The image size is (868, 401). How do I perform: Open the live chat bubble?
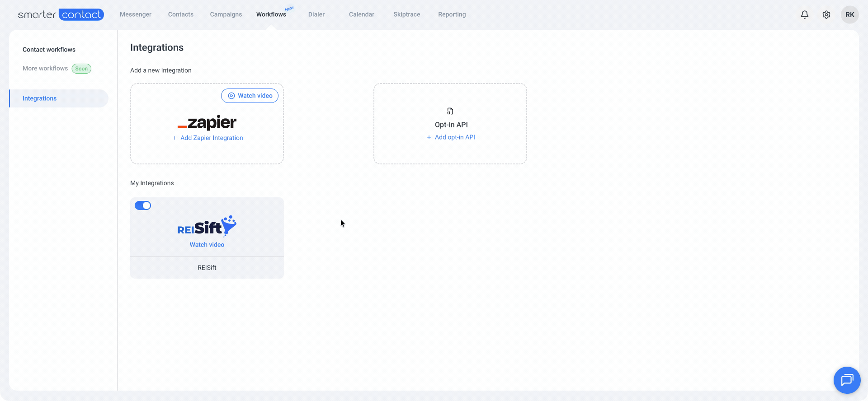coord(847,380)
